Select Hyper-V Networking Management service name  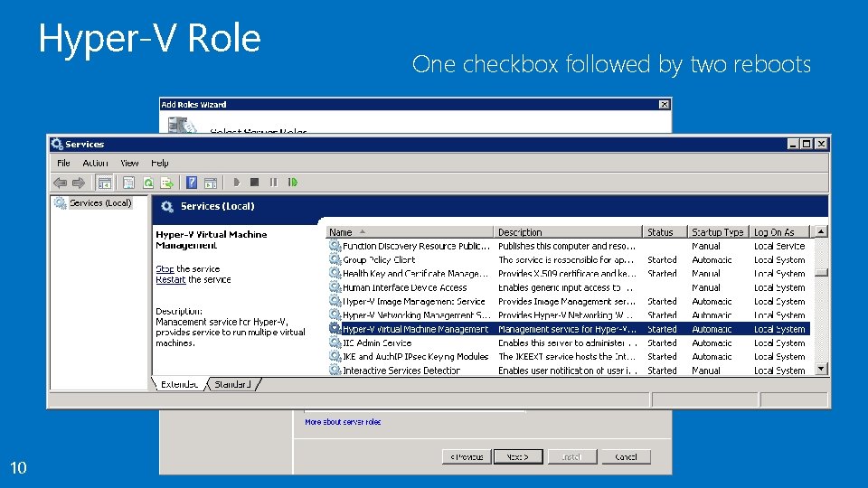416,314
